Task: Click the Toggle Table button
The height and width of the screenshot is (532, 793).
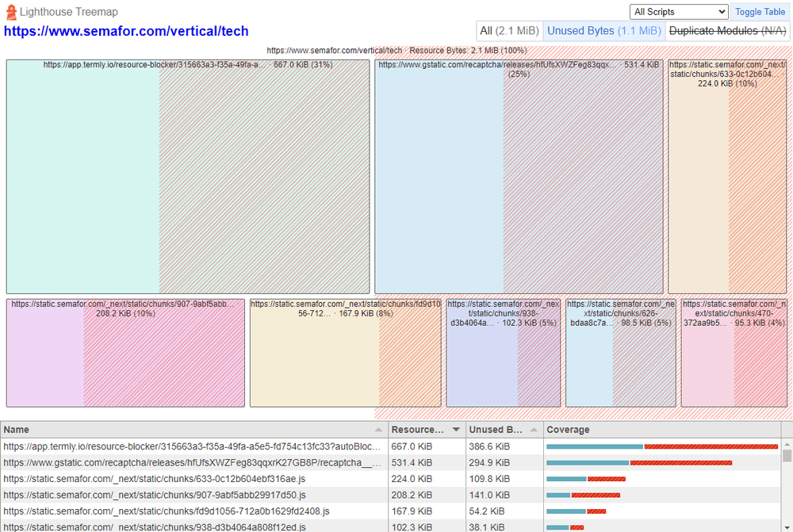Action: pyautogui.click(x=760, y=12)
